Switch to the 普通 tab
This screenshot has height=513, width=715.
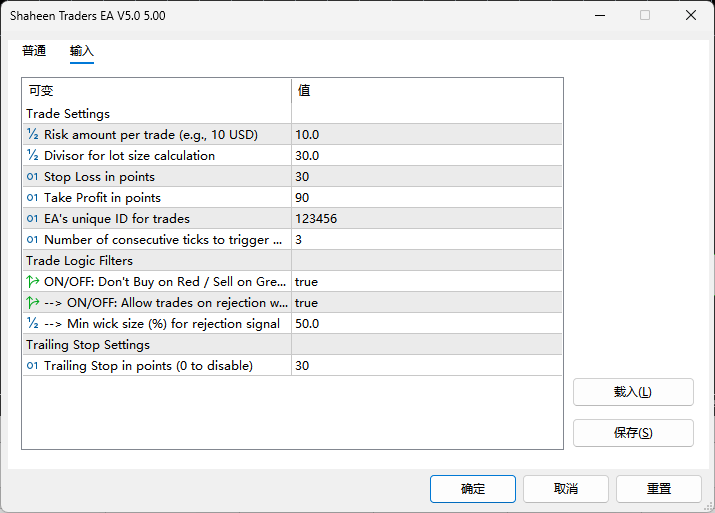[x=34, y=51]
